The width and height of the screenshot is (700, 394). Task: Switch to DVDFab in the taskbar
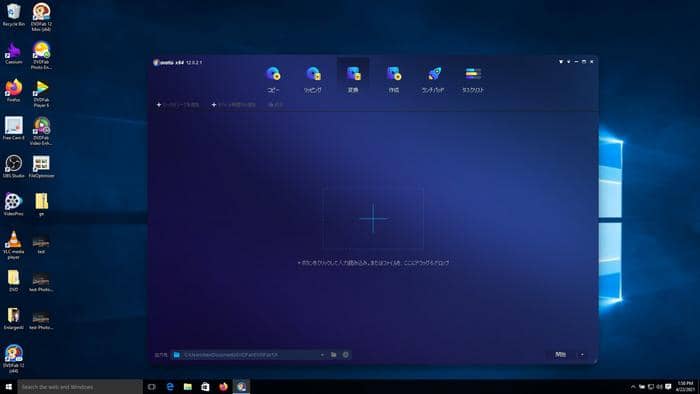(x=241, y=386)
